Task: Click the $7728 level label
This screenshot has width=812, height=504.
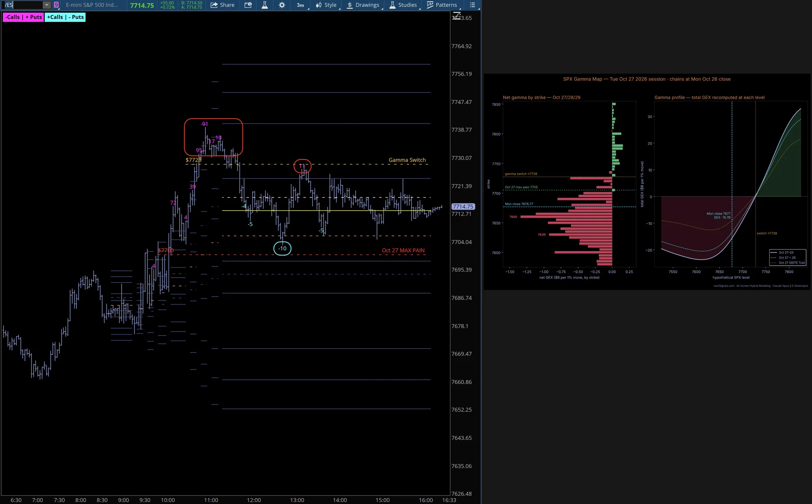Action: click(x=193, y=160)
